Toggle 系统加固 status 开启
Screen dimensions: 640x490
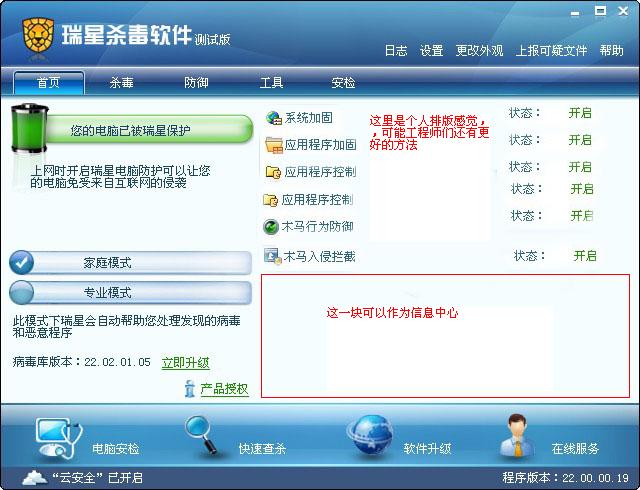580,113
